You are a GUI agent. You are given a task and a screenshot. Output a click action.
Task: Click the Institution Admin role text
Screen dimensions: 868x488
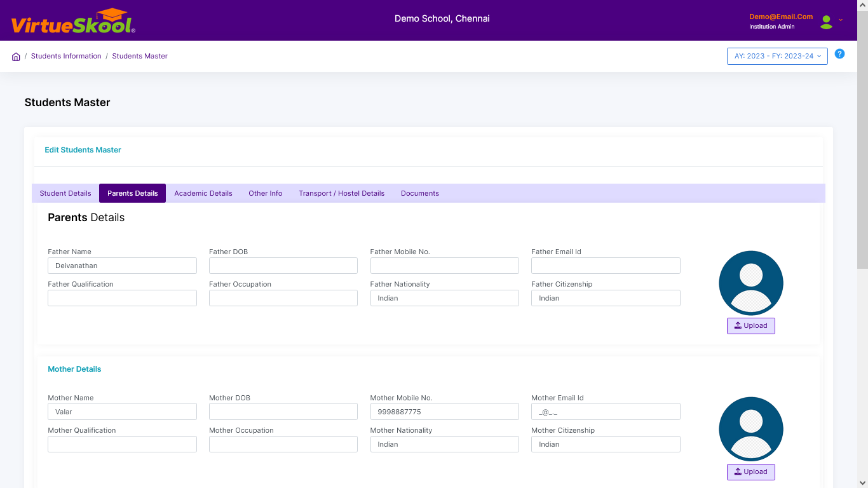coord(772,27)
